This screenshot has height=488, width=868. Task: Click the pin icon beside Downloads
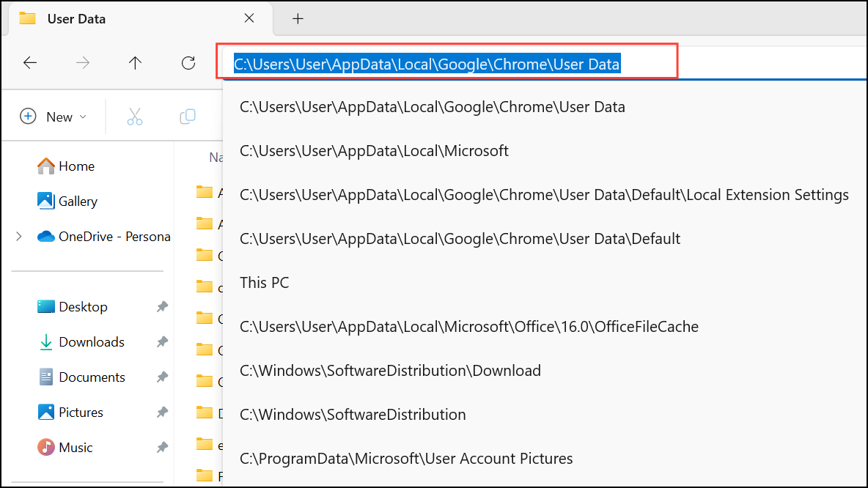click(161, 342)
